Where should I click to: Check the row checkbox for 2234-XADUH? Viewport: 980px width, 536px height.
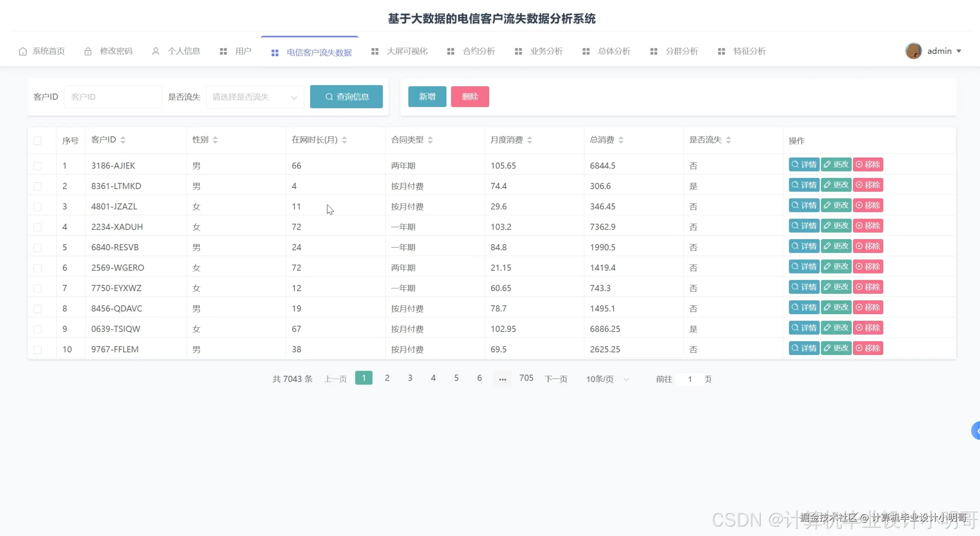(38, 227)
